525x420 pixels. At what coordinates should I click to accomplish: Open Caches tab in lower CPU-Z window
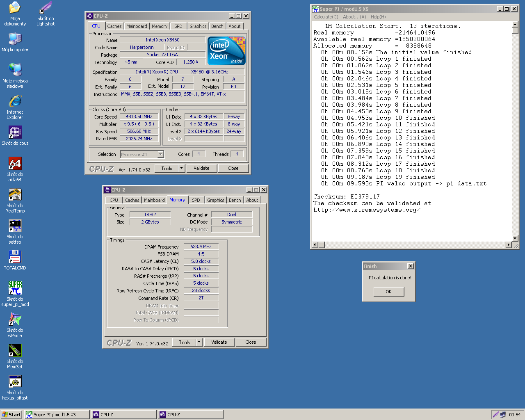[132, 200]
